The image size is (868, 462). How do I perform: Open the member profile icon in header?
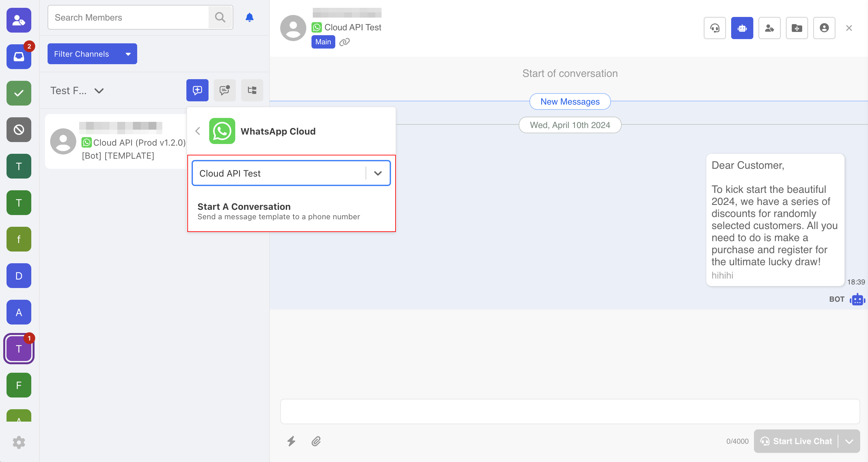point(824,28)
